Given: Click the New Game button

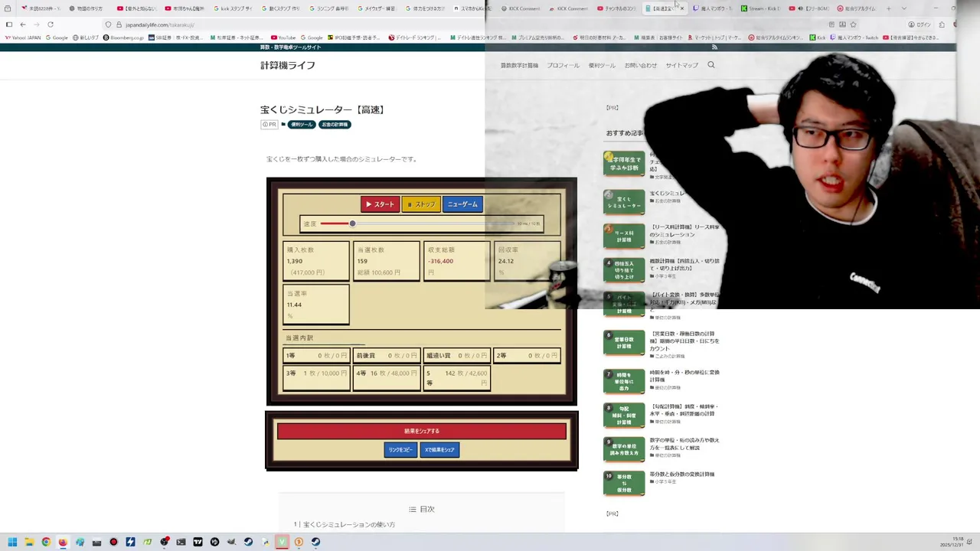Looking at the screenshot, I should pos(462,204).
